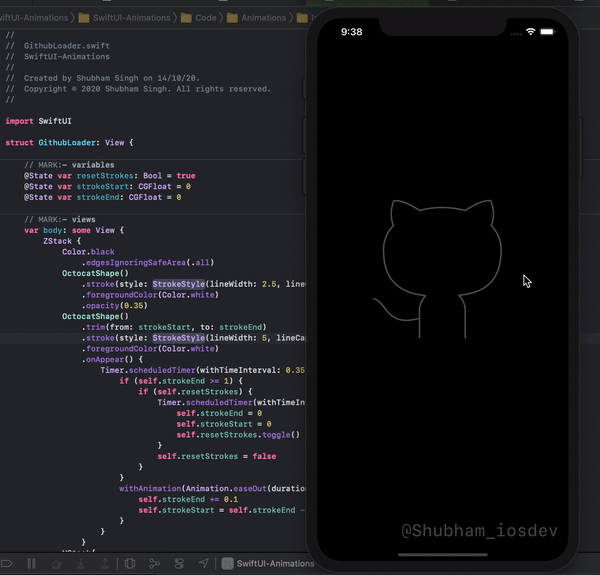The width and height of the screenshot is (600, 575).
Task: Open Simulate Location arrow icon
Action: [204, 563]
